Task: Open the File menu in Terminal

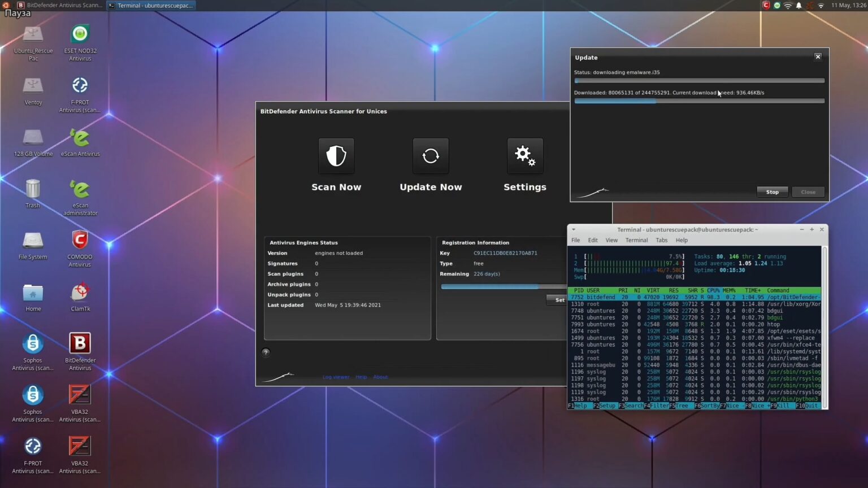Action: [x=575, y=240]
